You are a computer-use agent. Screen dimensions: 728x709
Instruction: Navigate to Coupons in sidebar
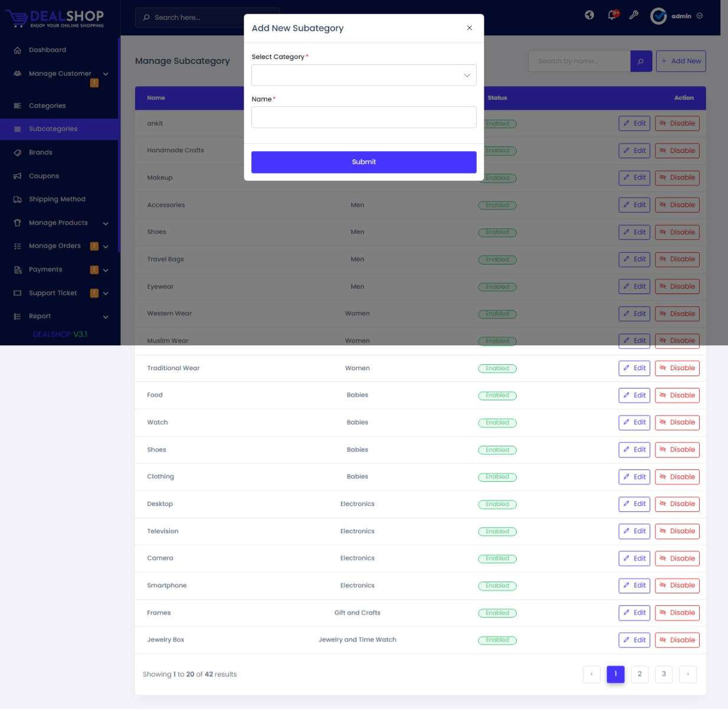(x=44, y=176)
